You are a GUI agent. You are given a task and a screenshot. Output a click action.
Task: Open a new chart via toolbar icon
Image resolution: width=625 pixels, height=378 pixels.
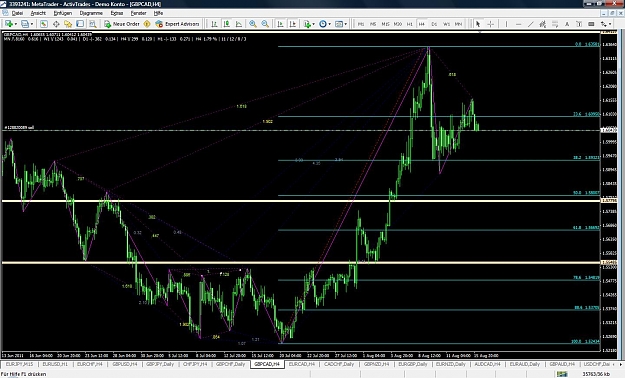pos(9,24)
